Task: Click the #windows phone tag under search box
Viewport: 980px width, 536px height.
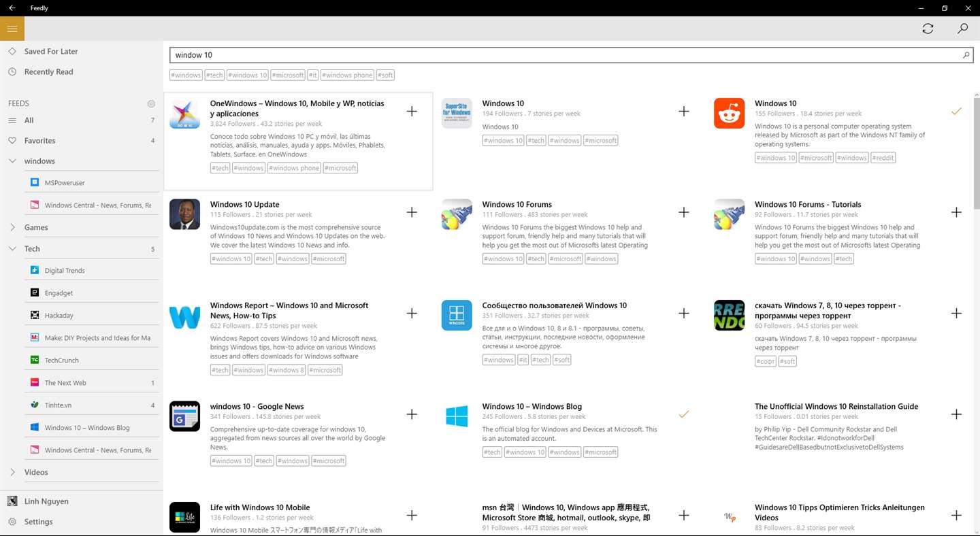Action: (348, 76)
